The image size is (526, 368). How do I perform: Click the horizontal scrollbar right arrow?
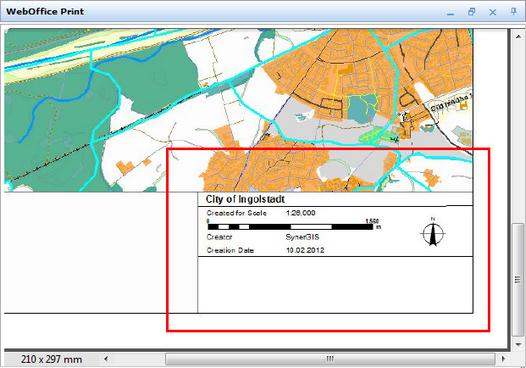click(x=503, y=359)
